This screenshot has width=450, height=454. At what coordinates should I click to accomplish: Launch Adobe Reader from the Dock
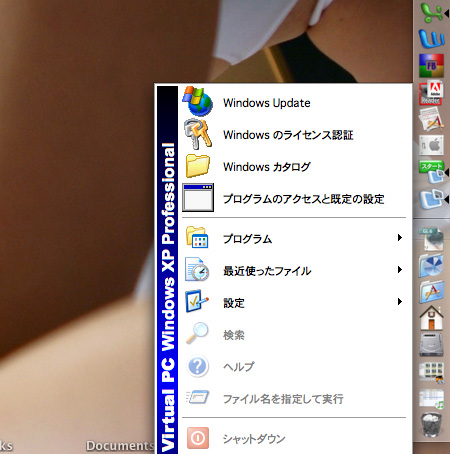431,93
